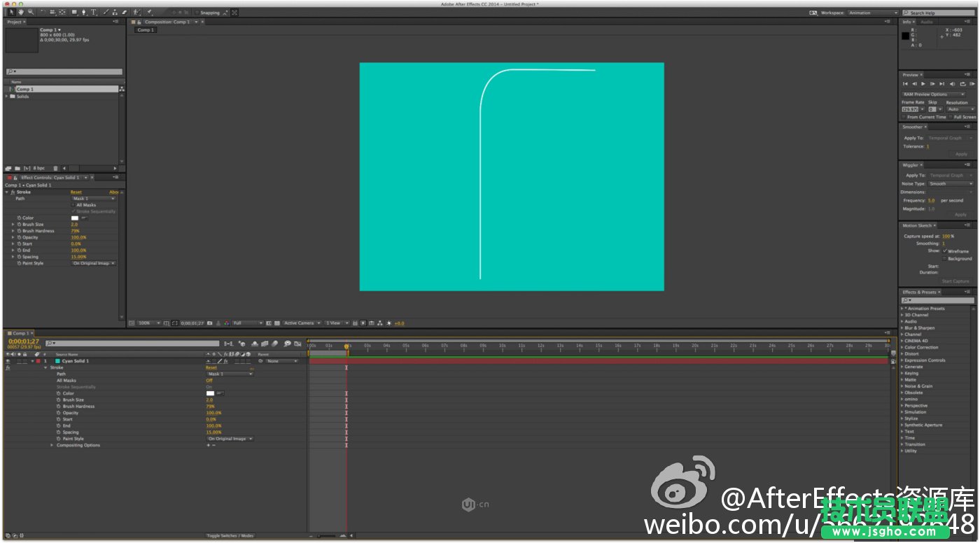Click white Color swatch in Effect Controls
Image resolution: width=980 pixels, height=543 pixels.
[74, 218]
